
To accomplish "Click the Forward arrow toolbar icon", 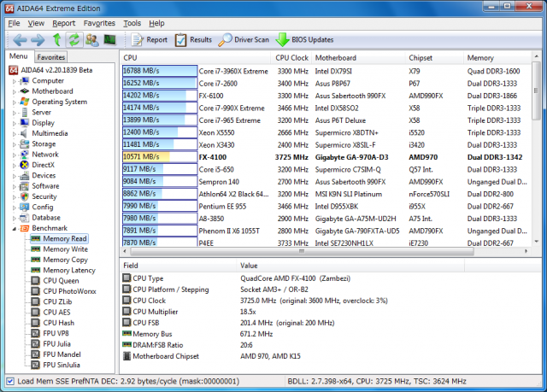I will point(38,40).
